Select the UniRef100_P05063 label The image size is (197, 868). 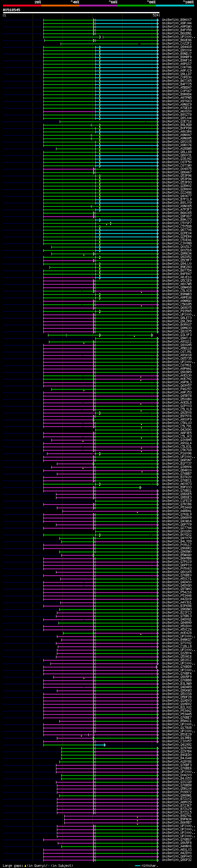tap(177, 568)
